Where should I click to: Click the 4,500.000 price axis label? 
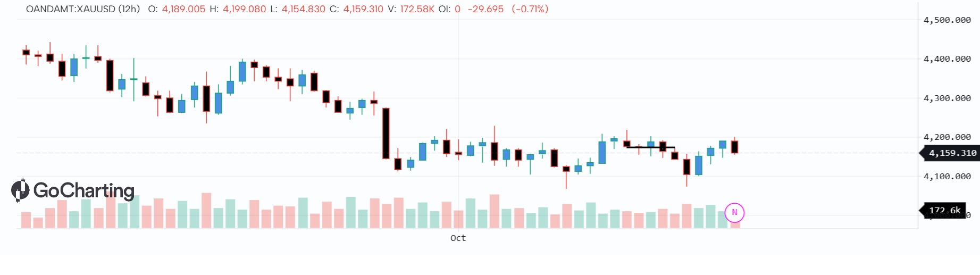(x=947, y=20)
